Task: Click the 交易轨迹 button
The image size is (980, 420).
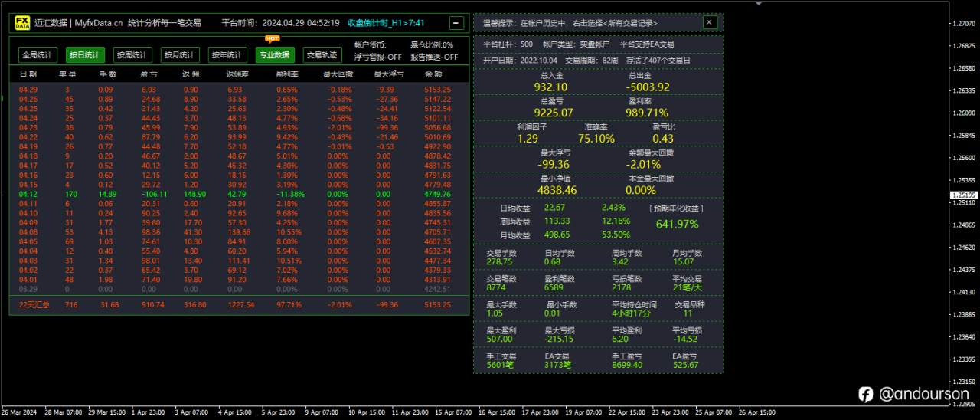Action: pyautogui.click(x=322, y=55)
